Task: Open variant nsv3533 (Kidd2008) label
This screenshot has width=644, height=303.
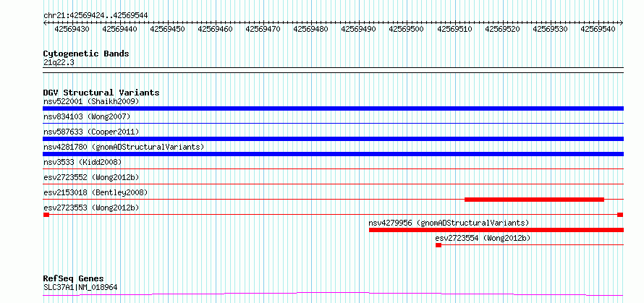Action: 82,162
